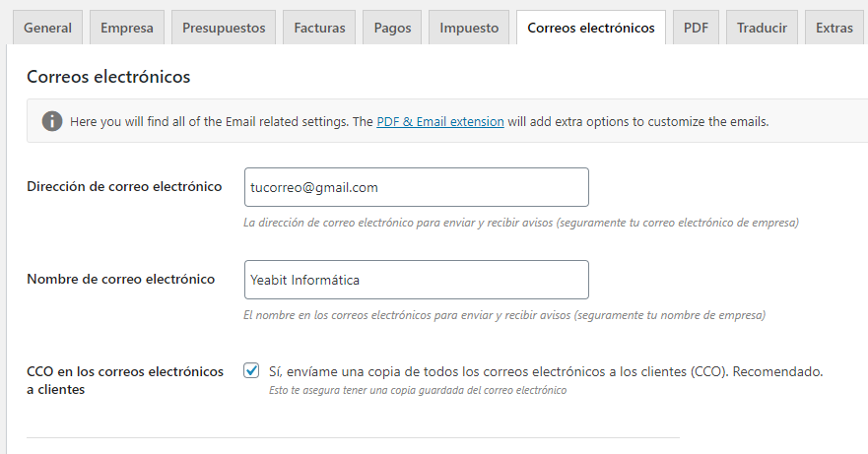Click the 'Sí, envíame una copia' checkbox label
Viewport: 868px width, 454px height.
pos(546,371)
